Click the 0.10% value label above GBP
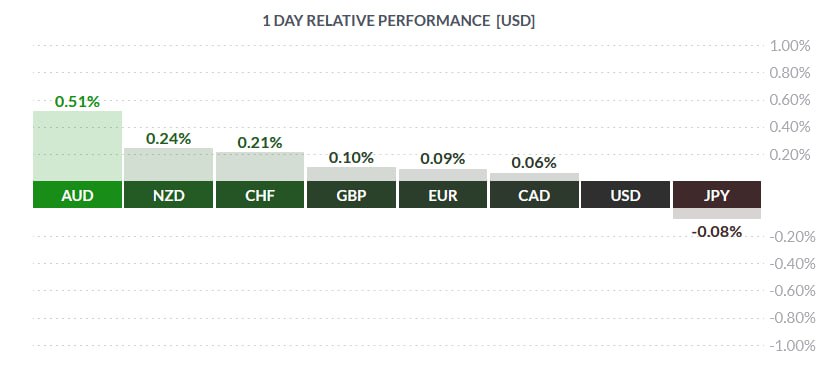 (x=351, y=158)
